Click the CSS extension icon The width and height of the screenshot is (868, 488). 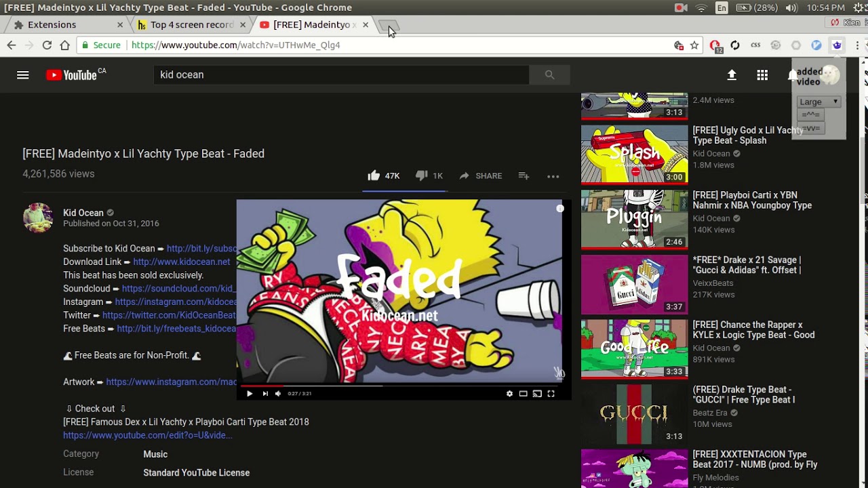coord(755,45)
